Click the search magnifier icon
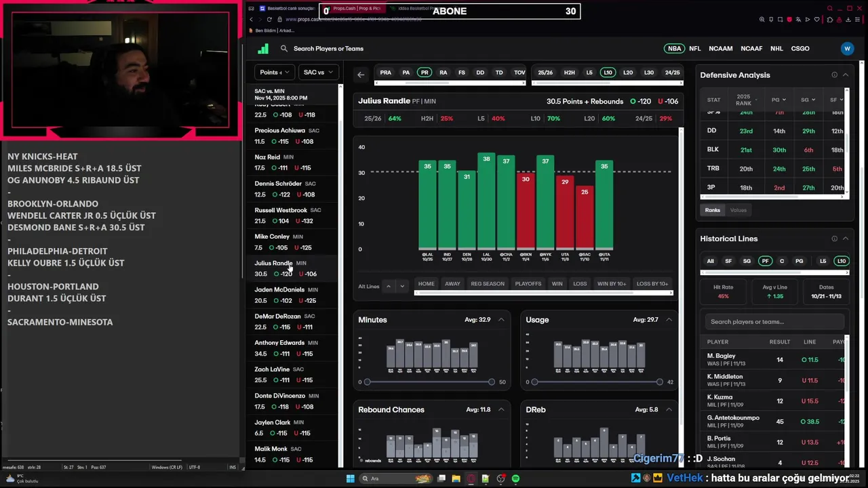The width and height of the screenshot is (868, 488). 284,48
